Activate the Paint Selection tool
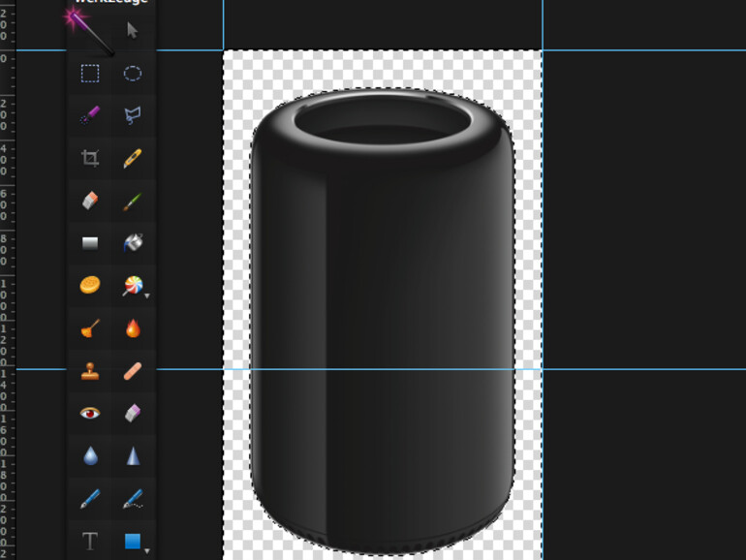This screenshot has height=560, width=746. click(x=90, y=115)
